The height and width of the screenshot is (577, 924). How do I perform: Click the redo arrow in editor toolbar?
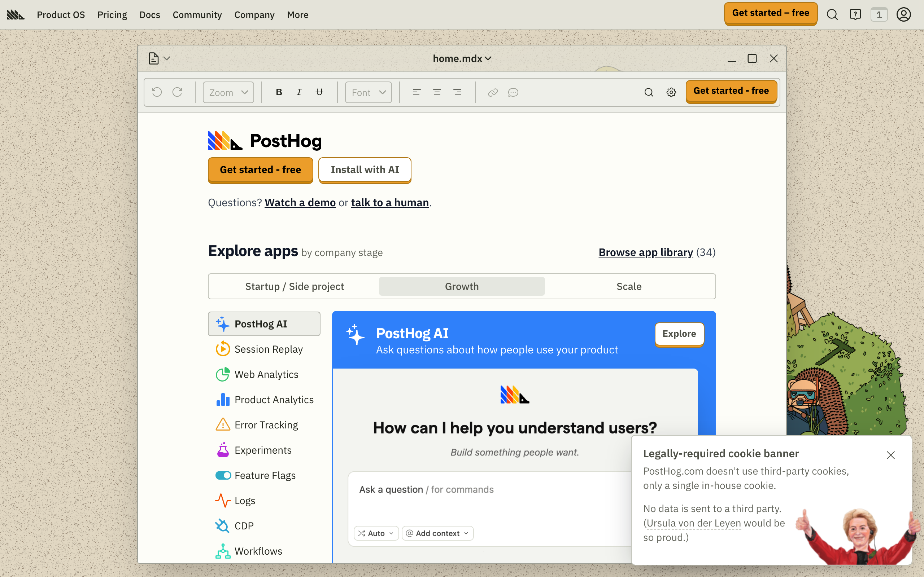177,92
